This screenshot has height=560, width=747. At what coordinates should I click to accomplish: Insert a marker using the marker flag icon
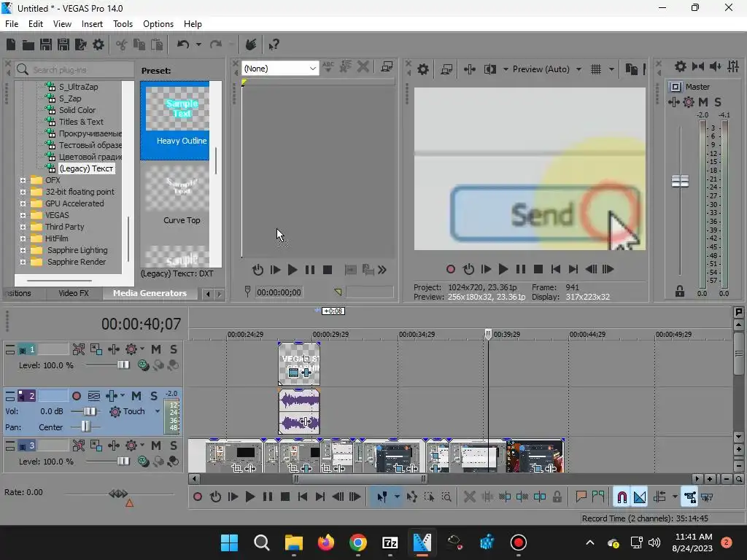(x=581, y=497)
